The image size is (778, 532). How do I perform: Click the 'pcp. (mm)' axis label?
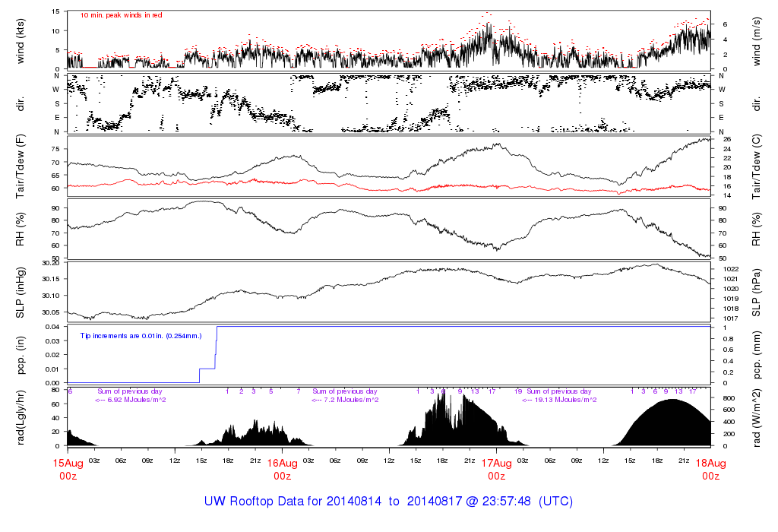point(756,355)
